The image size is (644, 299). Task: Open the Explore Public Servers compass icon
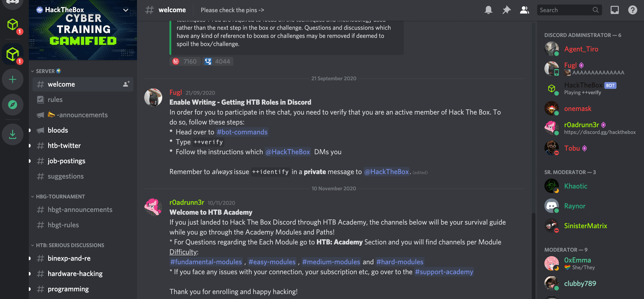12,105
